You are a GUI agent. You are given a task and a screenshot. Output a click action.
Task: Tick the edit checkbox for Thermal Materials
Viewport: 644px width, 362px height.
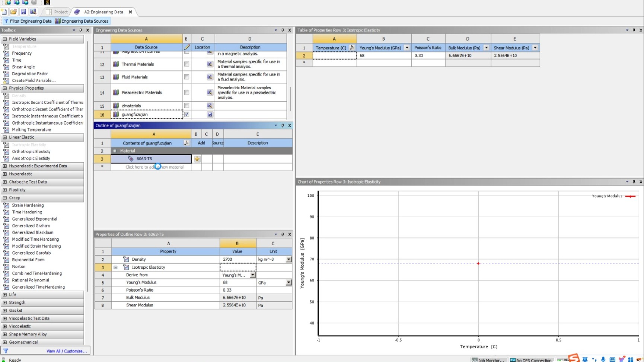(x=186, y=64)
